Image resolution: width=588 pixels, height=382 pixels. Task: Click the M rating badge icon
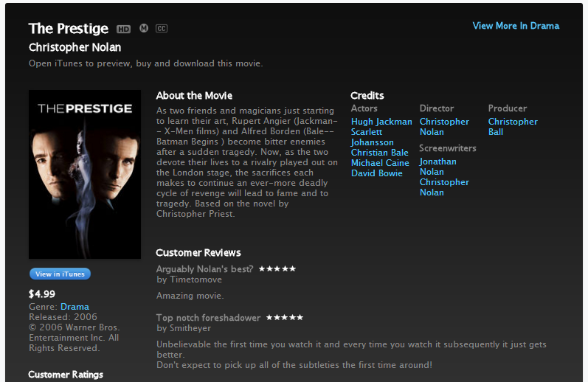[144, 28]
